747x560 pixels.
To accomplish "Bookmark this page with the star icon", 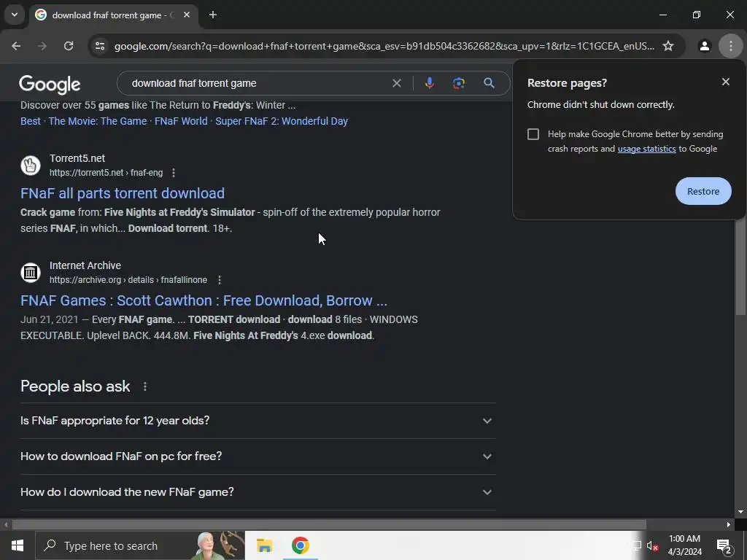I will point(668,46).
